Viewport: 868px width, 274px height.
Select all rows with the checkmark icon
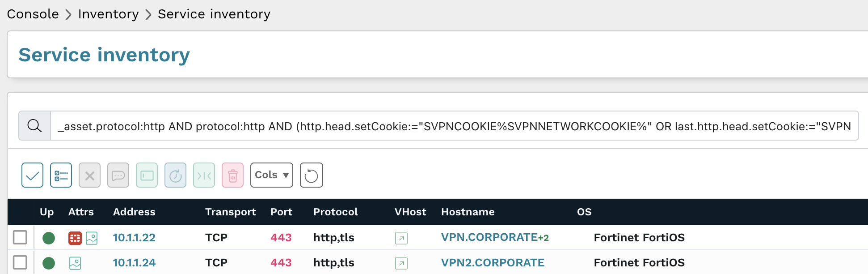click(x=32, y=175)
